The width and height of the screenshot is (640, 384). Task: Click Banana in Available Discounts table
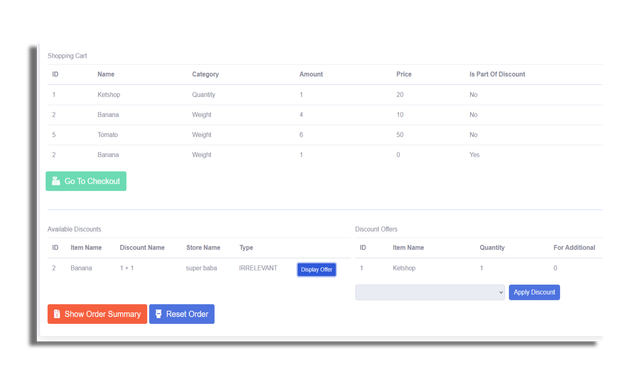[81, 268]
